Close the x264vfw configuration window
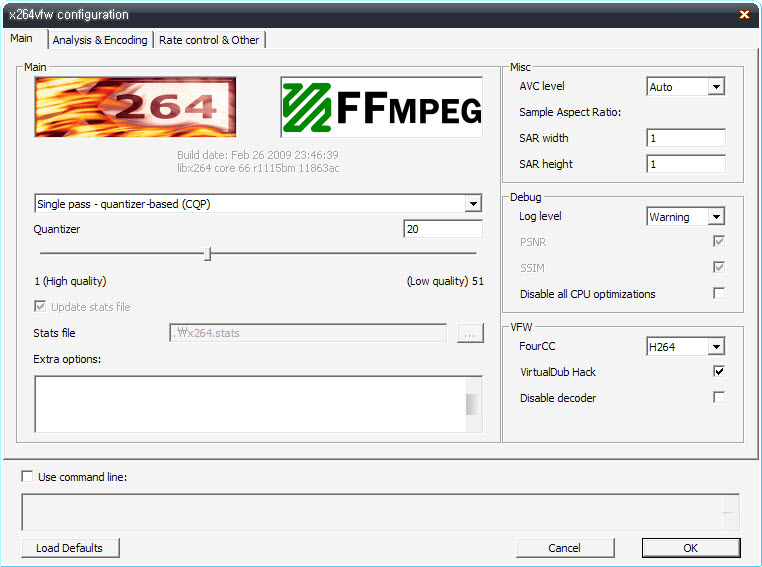The image size is (762, 567). pyautogui.click(x=744, y=15)
